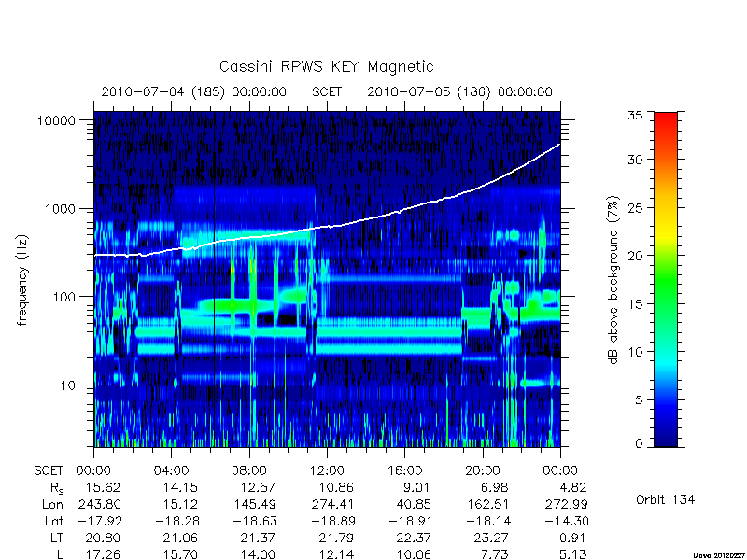This screenshot has width=747, height=560.
Task: Click the Lat value -18.28
Action: click(177, 522)
